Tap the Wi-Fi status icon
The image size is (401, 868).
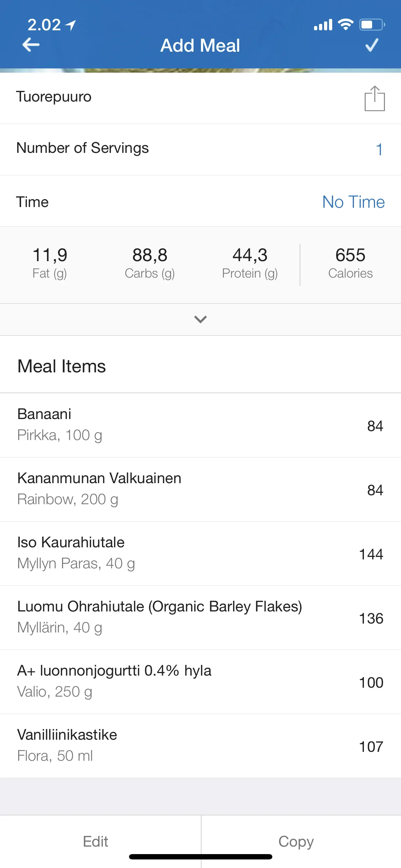pos(345,24)
